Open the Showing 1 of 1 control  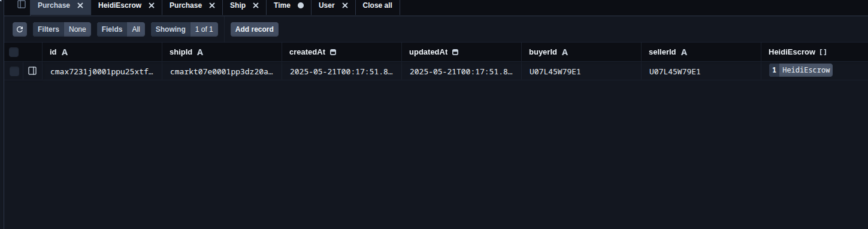point(185,29)
